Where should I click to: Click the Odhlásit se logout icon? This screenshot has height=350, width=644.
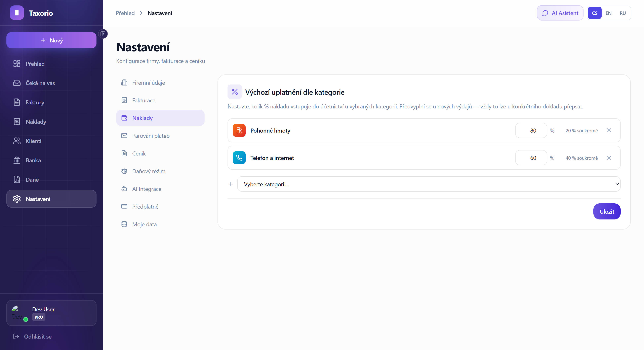(x=16, y=336)
